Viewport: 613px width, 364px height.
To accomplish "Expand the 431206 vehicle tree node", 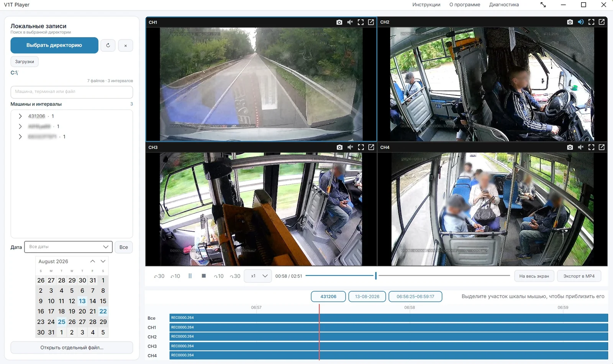I will (20, 116).
